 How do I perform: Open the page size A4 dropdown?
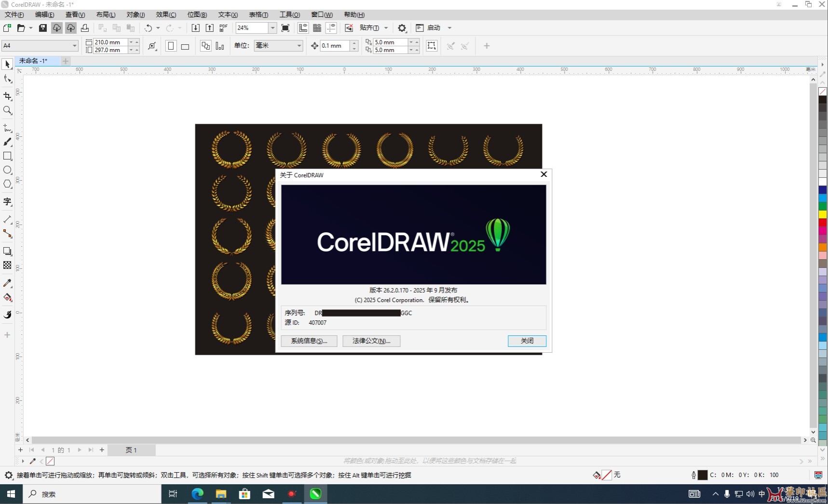(74, 46)
